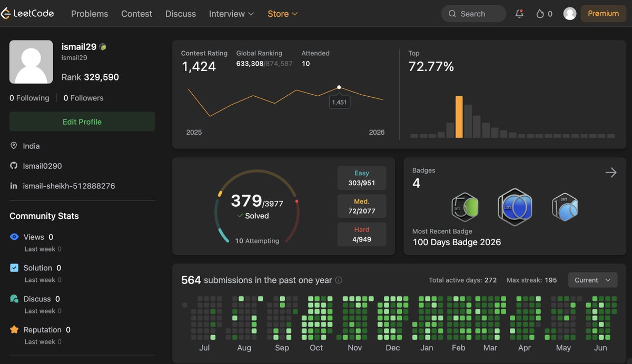Click the Contest Rating value 1,424
632x364 pixels.
point(199,66)
